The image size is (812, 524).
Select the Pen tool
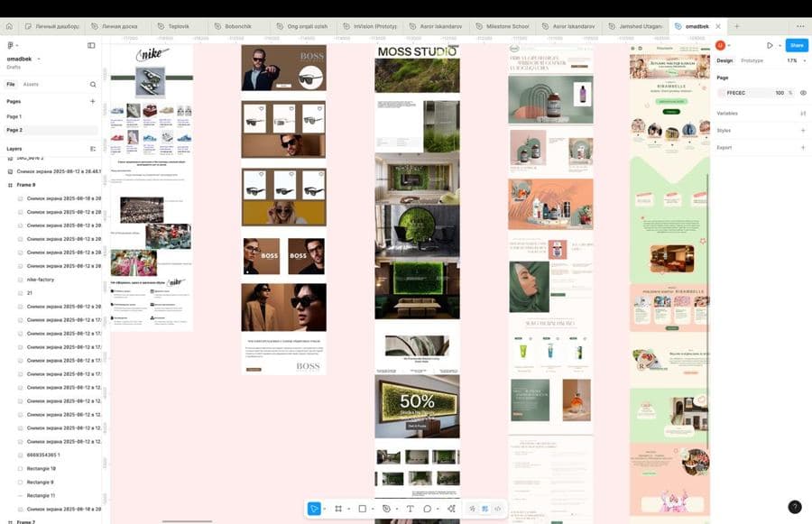[386, 509]
